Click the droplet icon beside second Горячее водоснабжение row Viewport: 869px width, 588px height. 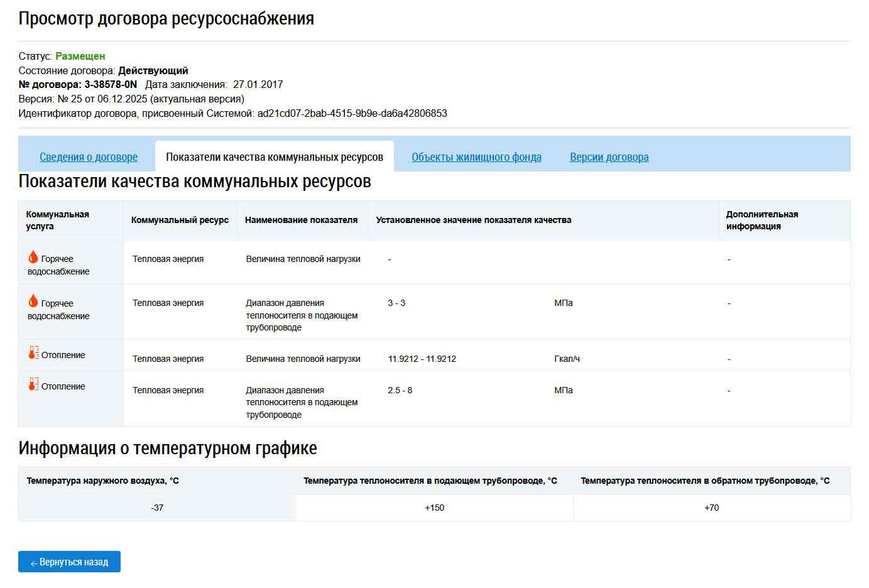[33, 301]
